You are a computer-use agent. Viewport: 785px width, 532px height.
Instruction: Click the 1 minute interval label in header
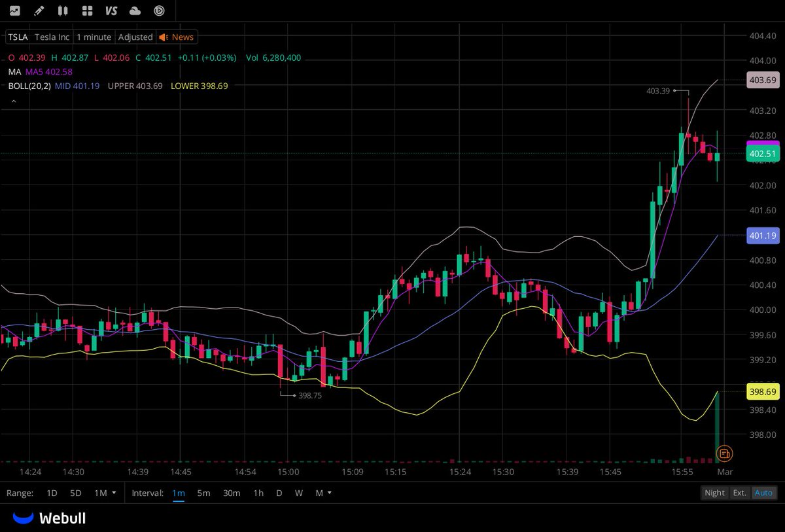94,37
